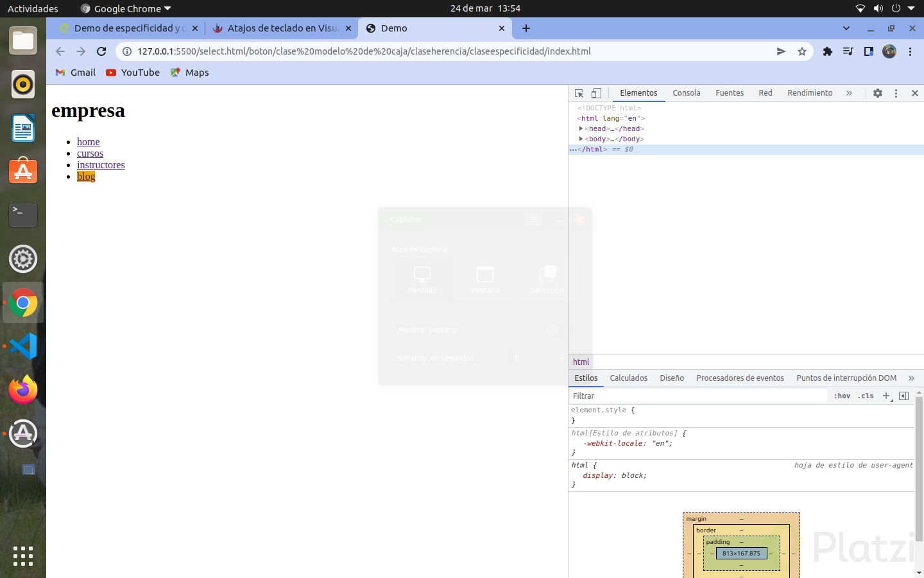Screen dimensions: 924x578
Task: Open DevTools settings gear
Action: [x=878, y=93]
